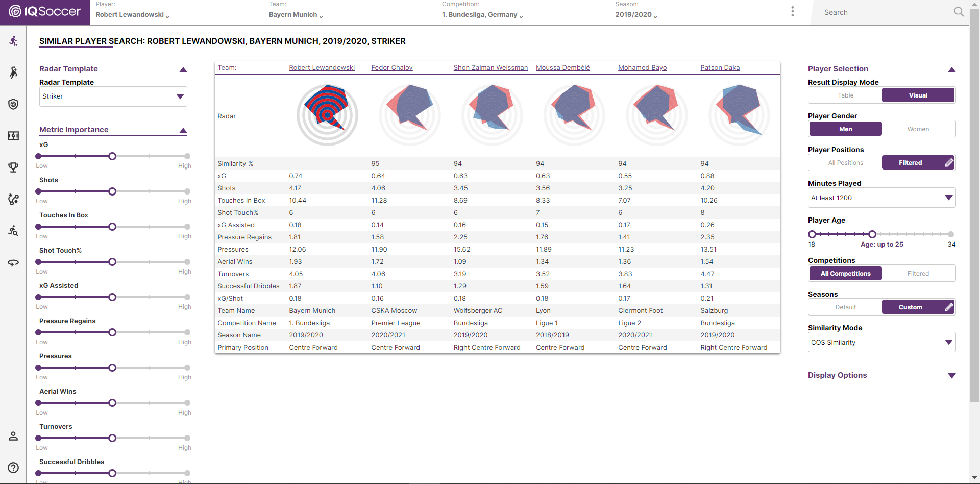980x484 pixels.
Task: Collapse the Metric Importance section
Action: click(183, 130)
